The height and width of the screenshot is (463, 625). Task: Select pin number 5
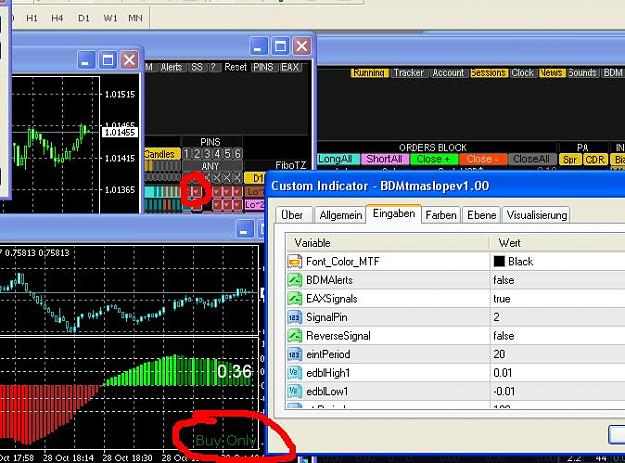click(x=227, y=154)
